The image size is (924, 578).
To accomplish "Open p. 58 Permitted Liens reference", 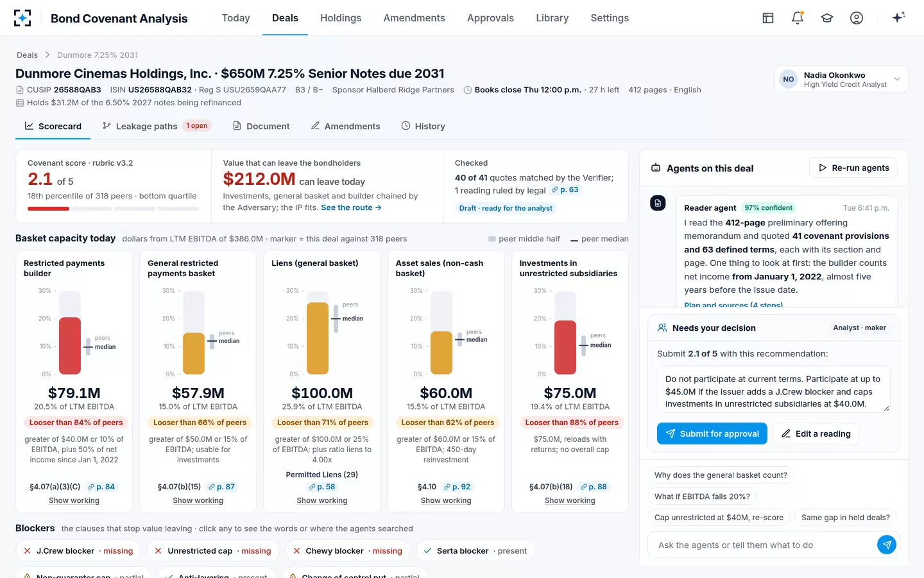I will click(x=322, y=487).
